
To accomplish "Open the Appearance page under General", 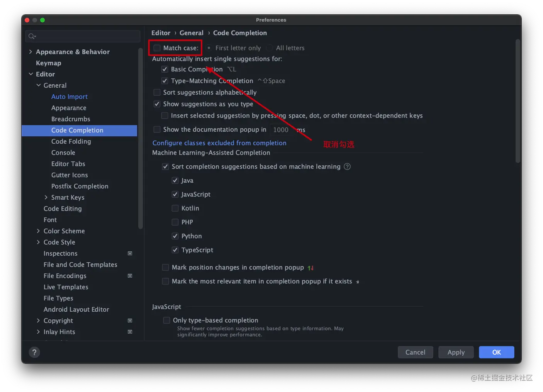I will click(69, 108).
